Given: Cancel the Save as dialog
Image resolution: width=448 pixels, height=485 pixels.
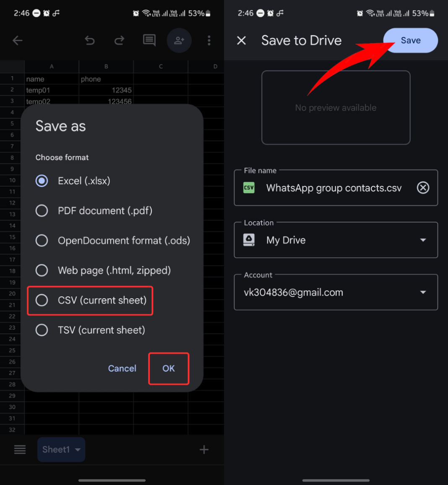Looking at the screenshot, I should [x=122, y=368].
